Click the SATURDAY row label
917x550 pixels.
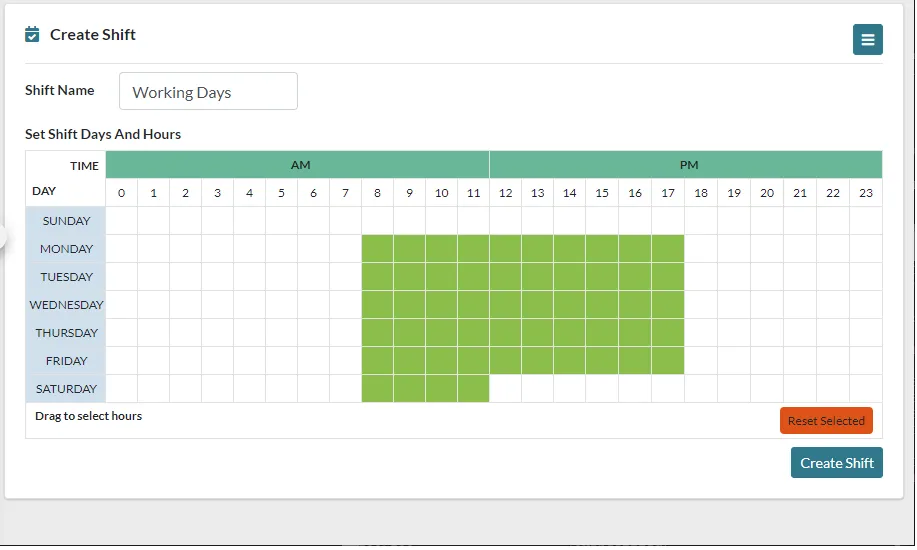pos(66,389)
